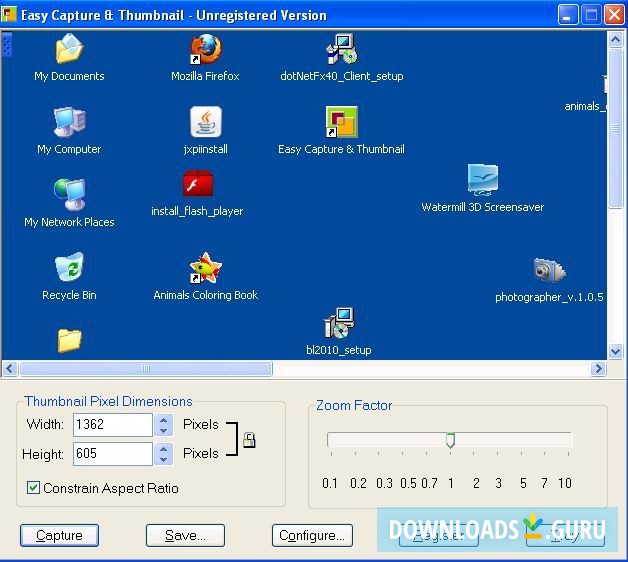Click the aspect ratio lock icon

(249, 440)
